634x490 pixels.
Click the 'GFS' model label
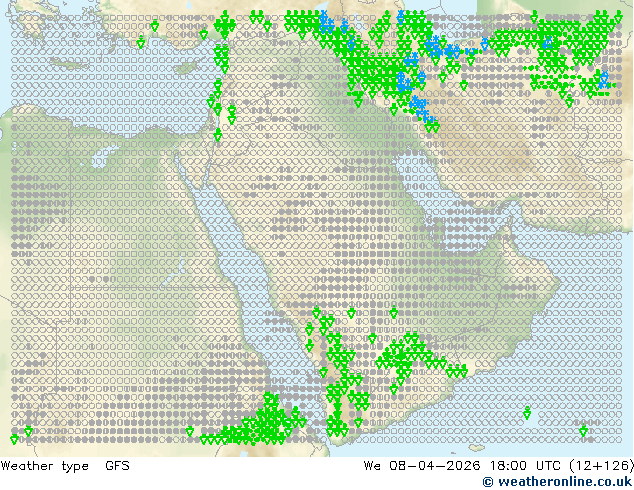coord(117,466)
